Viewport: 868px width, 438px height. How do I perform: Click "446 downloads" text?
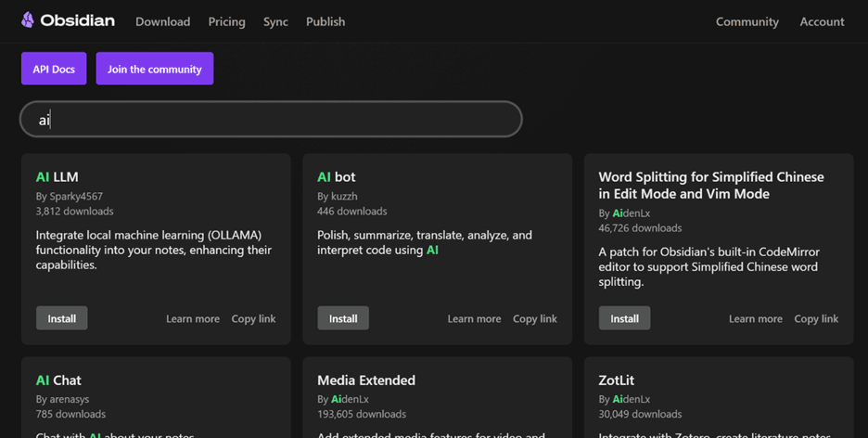(352, 211)
